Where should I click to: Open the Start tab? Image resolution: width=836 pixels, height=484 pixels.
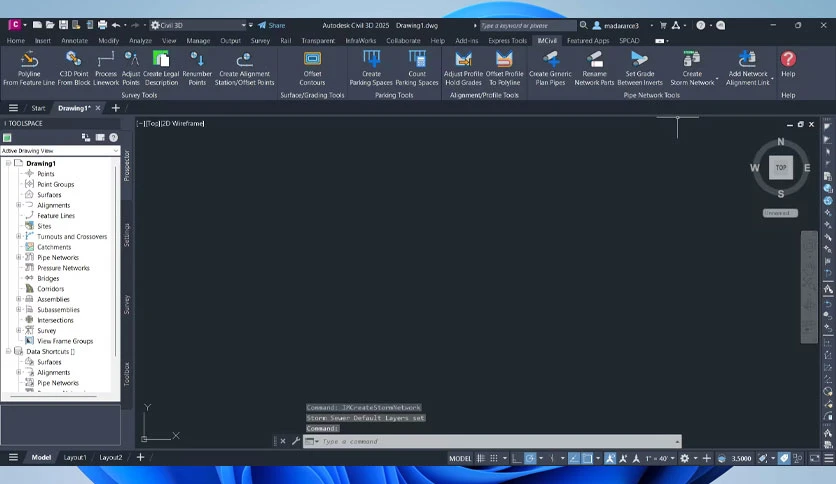pyautogui.click(x=38, y=108)
